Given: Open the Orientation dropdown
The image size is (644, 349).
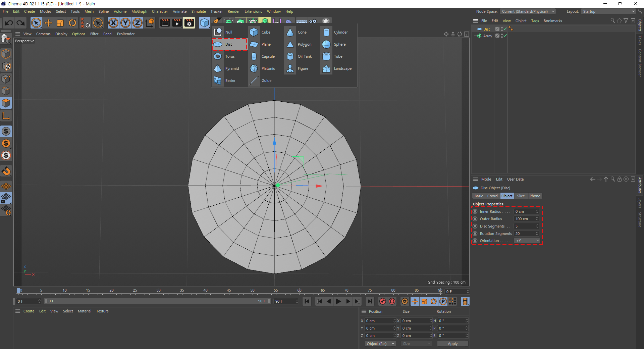Looking at the screenshot, I should pyautogui.click(x=527, y=241).
